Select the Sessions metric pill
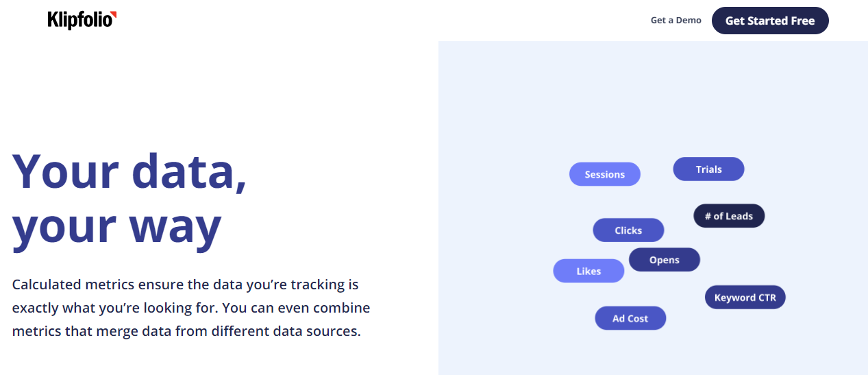868x375 pixels. pyautogui.click(x=604, y=174)
